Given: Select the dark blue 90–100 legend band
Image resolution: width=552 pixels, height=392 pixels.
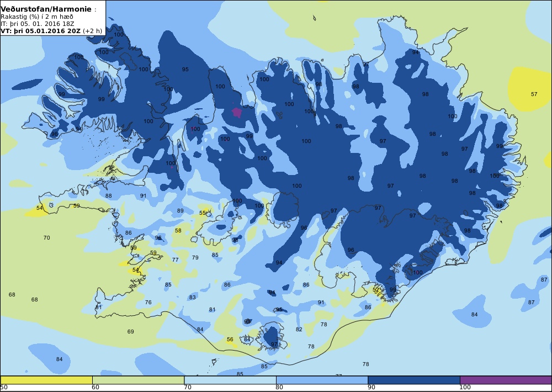Looking at the screenshot, I should [414, 380].
